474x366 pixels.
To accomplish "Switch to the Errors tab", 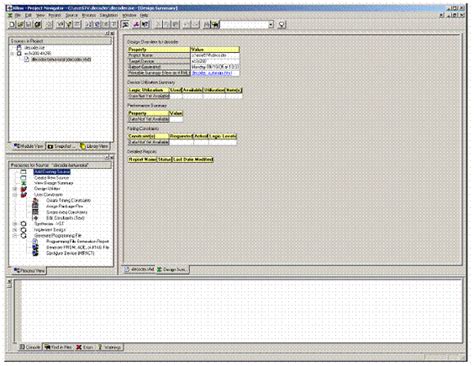I will click(x=85, y=347).
